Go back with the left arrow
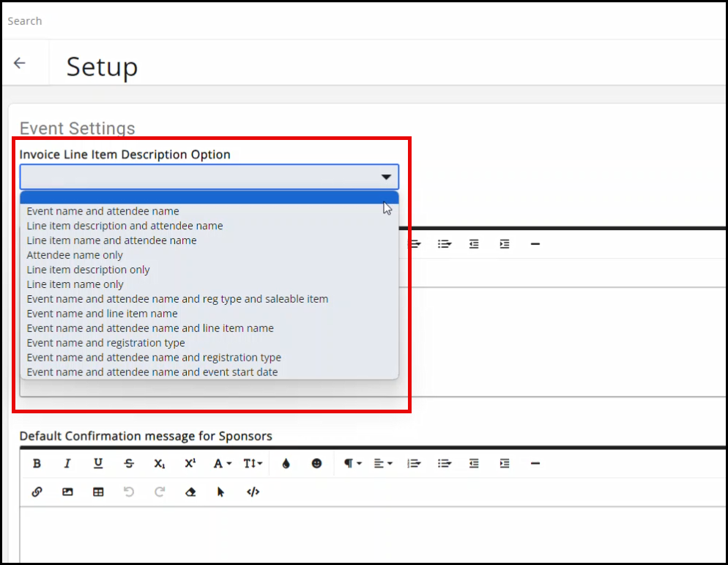This screenshot has height=565, width=728. [20, 63]
